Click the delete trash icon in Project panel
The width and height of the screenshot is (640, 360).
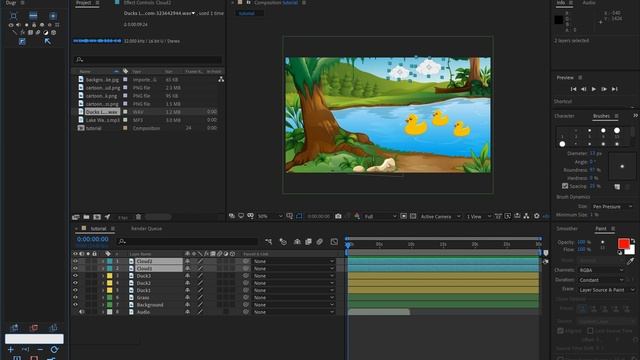click(x=138, y=217)
